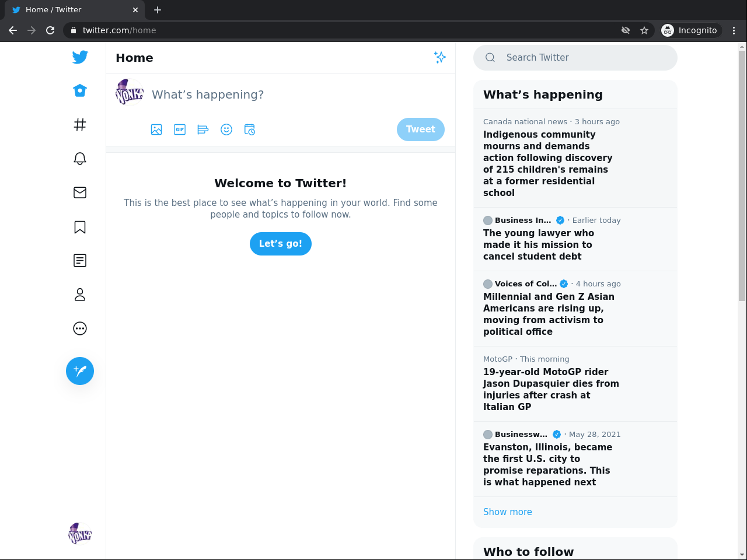This screenshot has width=747, height=560.
Task: Click the Tweet button
Action: click(x=421, y=129)
